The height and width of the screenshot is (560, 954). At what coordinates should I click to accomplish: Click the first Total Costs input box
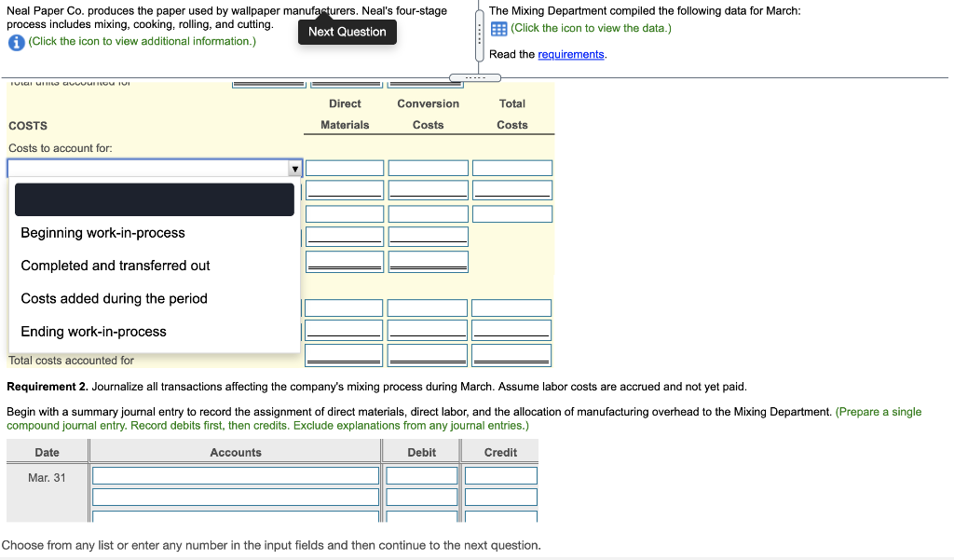pyautogui.click(x=511, y=168)
